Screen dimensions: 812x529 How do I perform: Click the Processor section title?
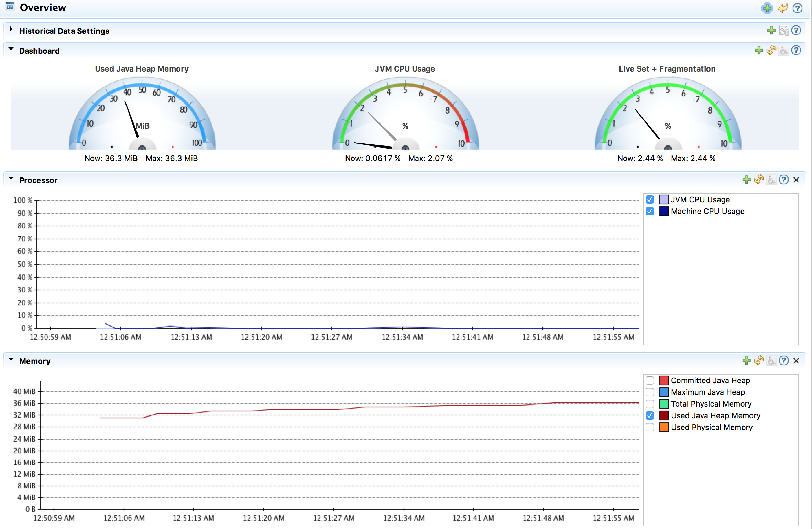coord(38,180)
